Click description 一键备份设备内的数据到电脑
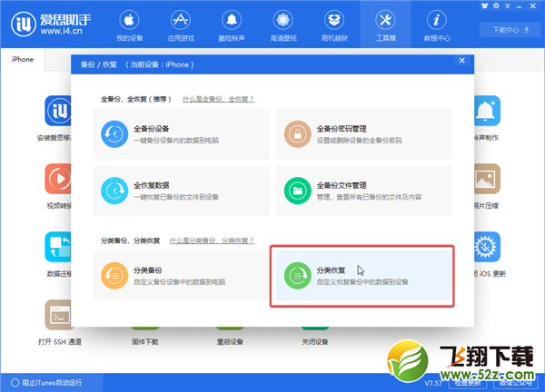 [x=176, y=141]
